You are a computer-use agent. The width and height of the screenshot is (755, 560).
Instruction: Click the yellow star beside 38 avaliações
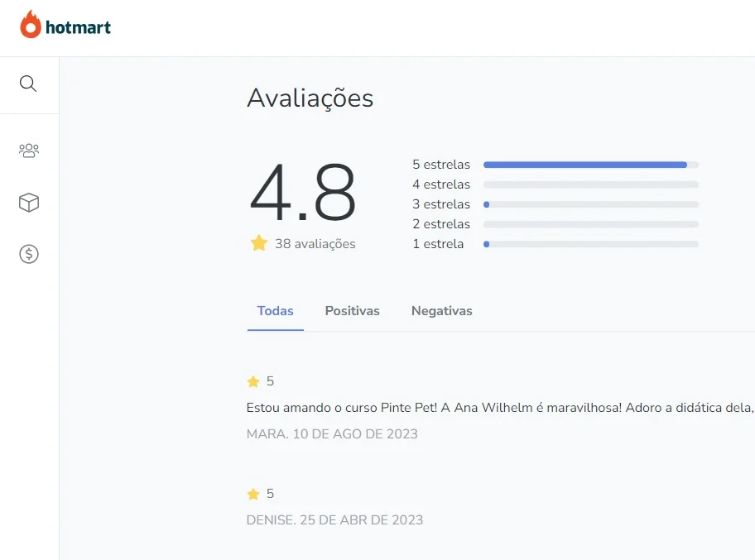tap(259, 243)
